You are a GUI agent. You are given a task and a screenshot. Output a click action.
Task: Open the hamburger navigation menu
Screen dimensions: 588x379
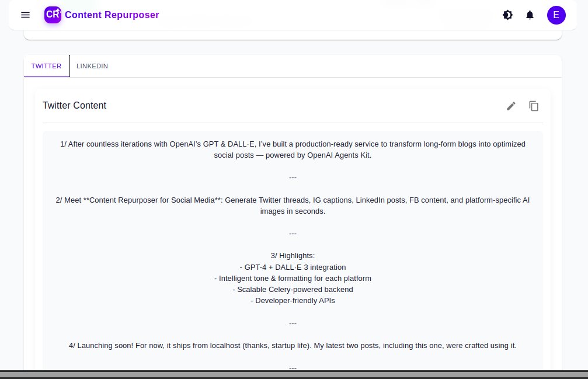(26, 15)
